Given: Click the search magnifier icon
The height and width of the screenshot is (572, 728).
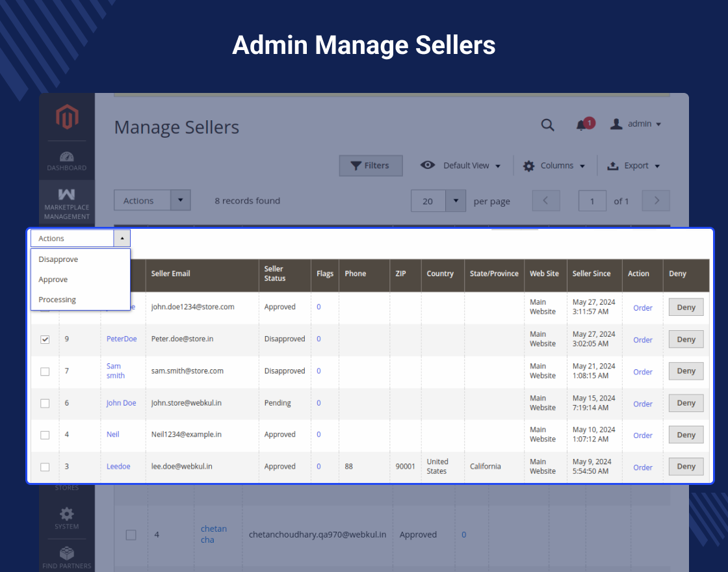Looking at the screenshot, I should 547,124.
